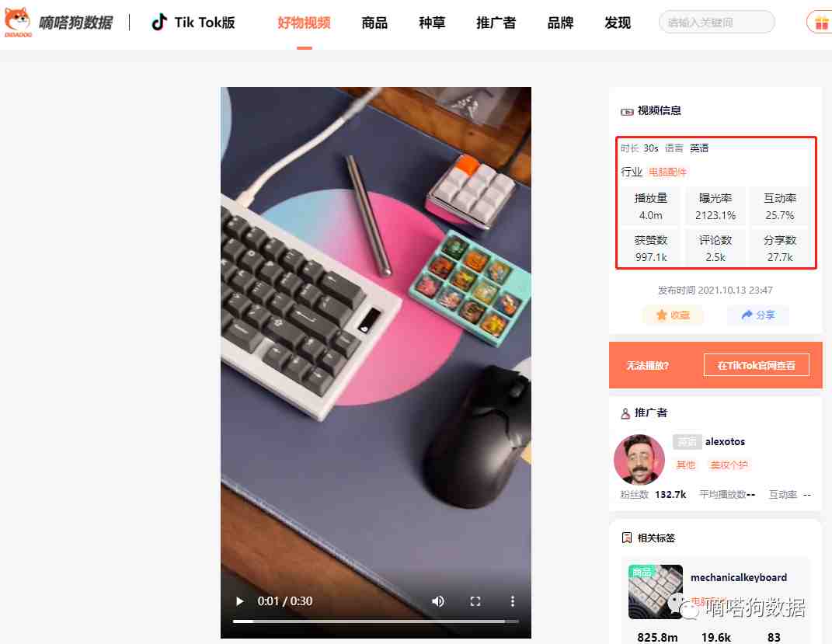Image resolution: width=832 pixels, height=644 pixels.
Task: Click the 电脑配件 industry tag link
Action: (667, 172)
